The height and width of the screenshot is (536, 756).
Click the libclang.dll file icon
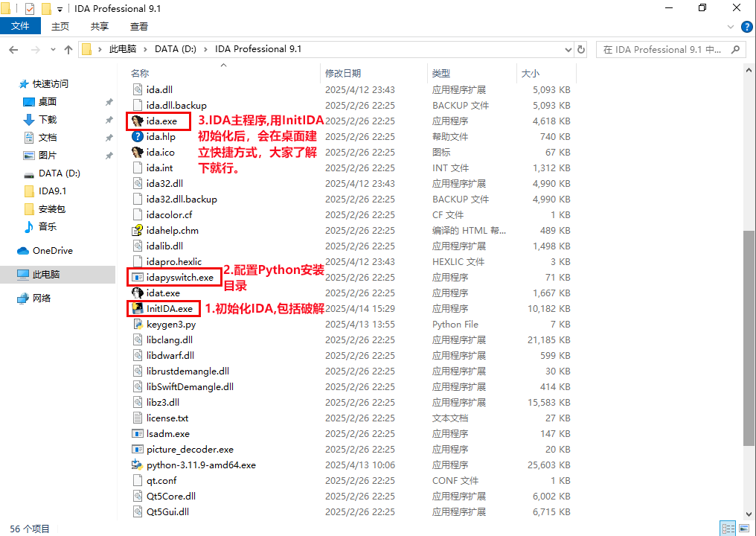point(138,339)
